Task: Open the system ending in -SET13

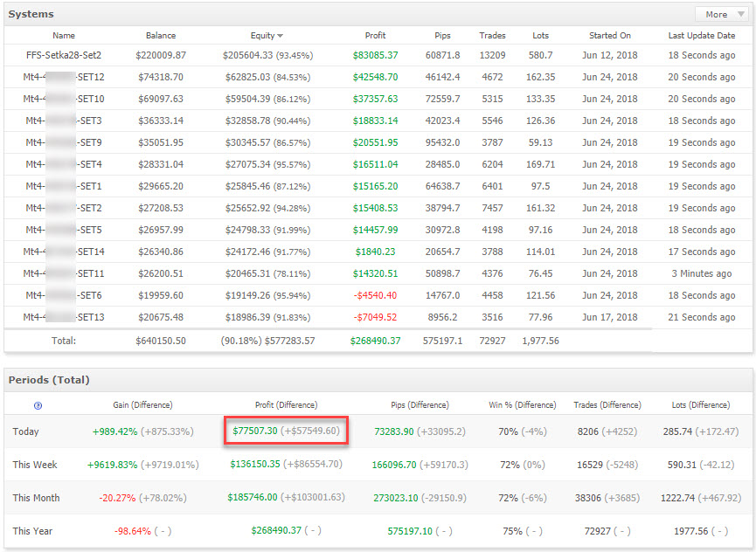Action: 64,317
